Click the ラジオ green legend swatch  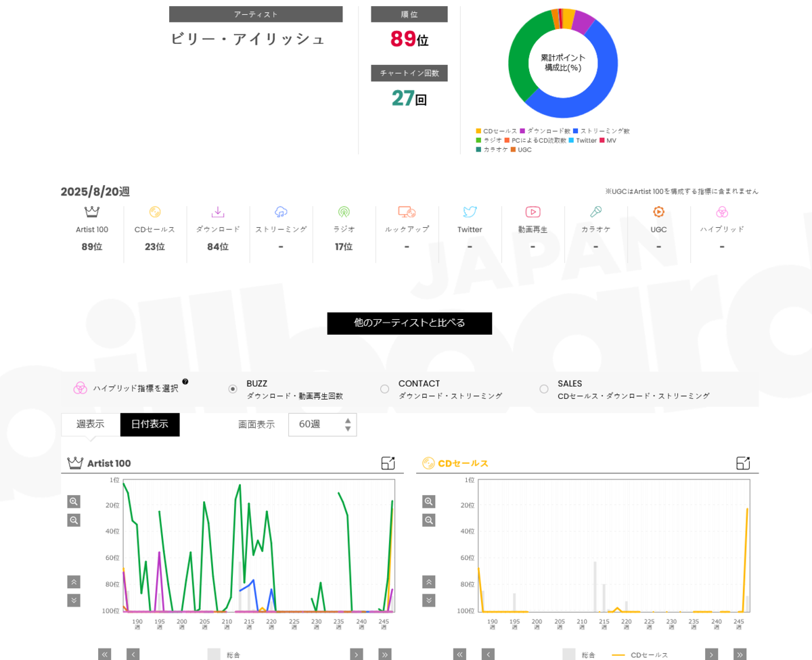coord(478,141)
